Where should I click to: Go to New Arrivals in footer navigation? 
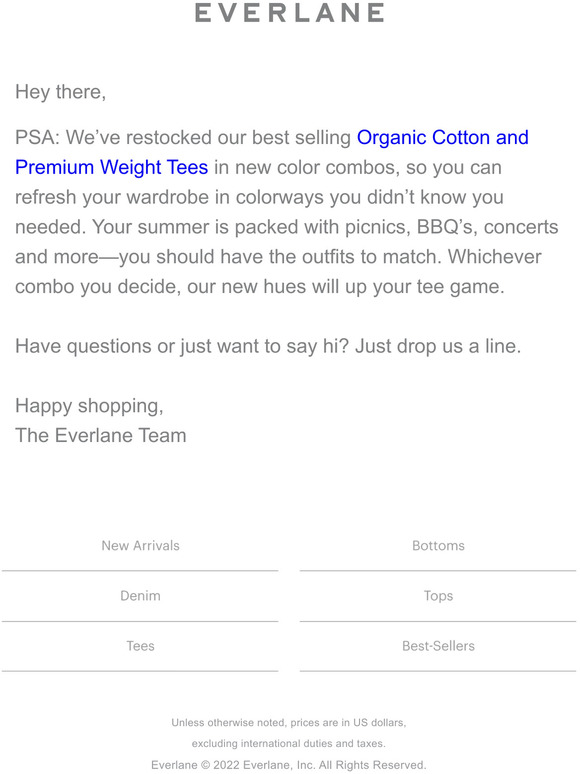141,545
